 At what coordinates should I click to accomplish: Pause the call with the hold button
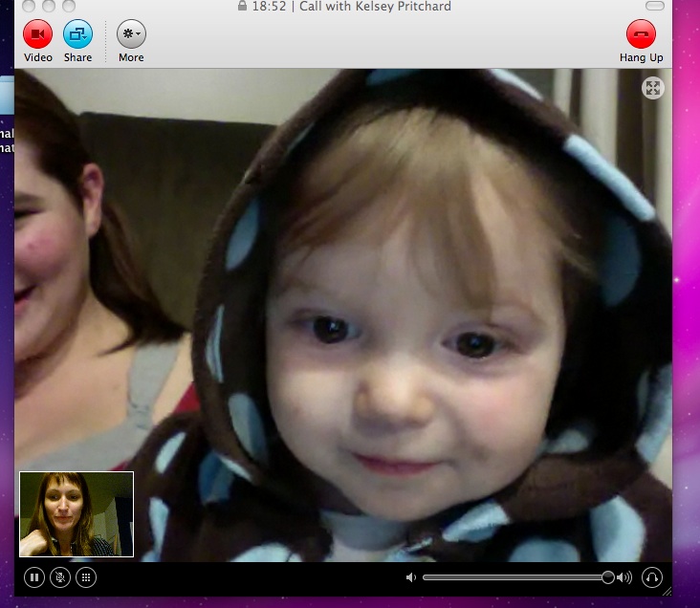[34, 577]
